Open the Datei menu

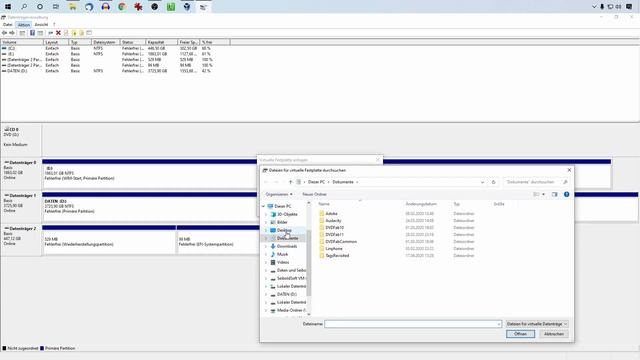pos(8,25)
